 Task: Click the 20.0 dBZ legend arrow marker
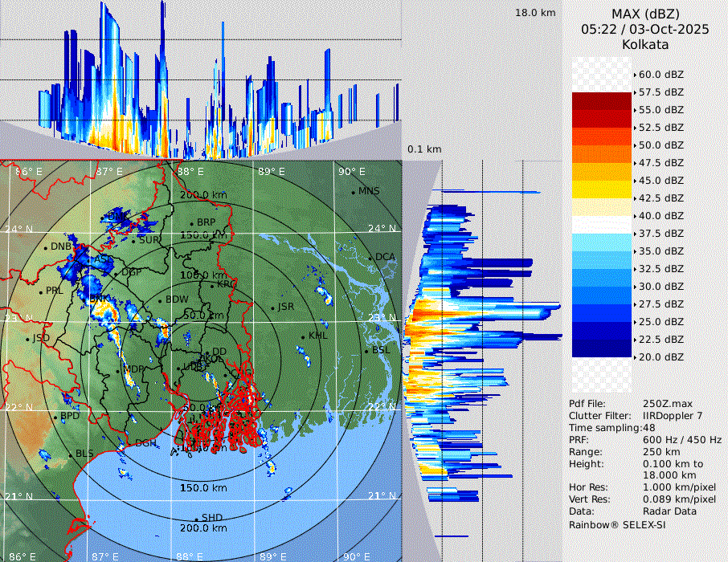click(636, 357)
